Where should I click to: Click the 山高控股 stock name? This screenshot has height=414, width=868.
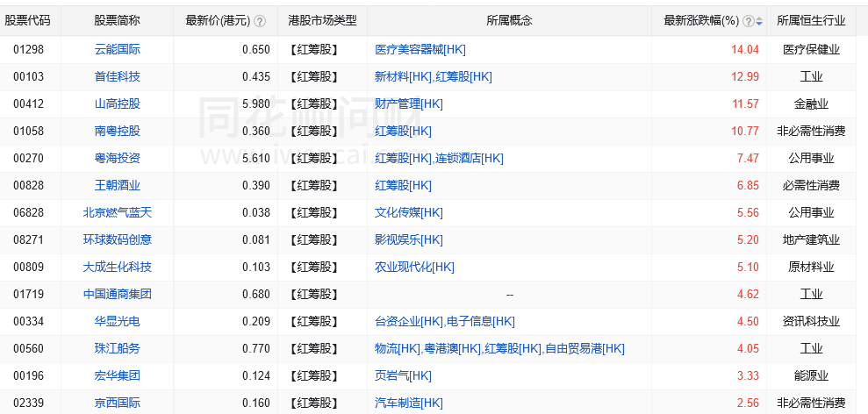pos(117,103)
